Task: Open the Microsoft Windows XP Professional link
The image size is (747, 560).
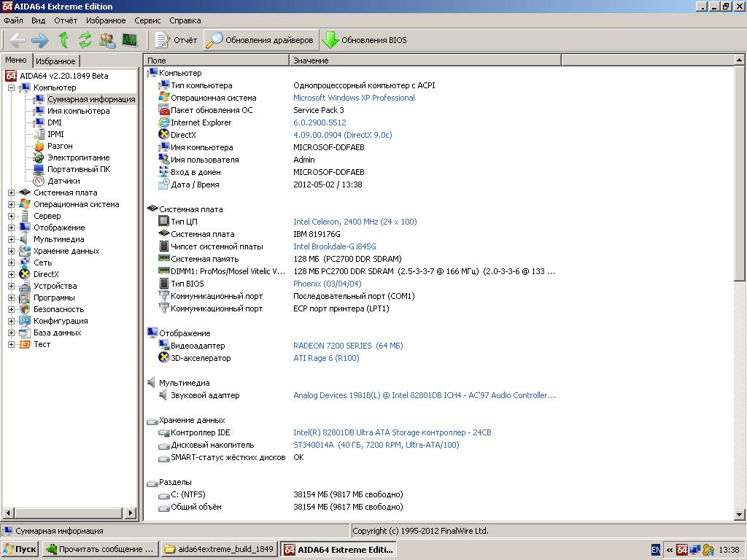Action: click(354, 98)
